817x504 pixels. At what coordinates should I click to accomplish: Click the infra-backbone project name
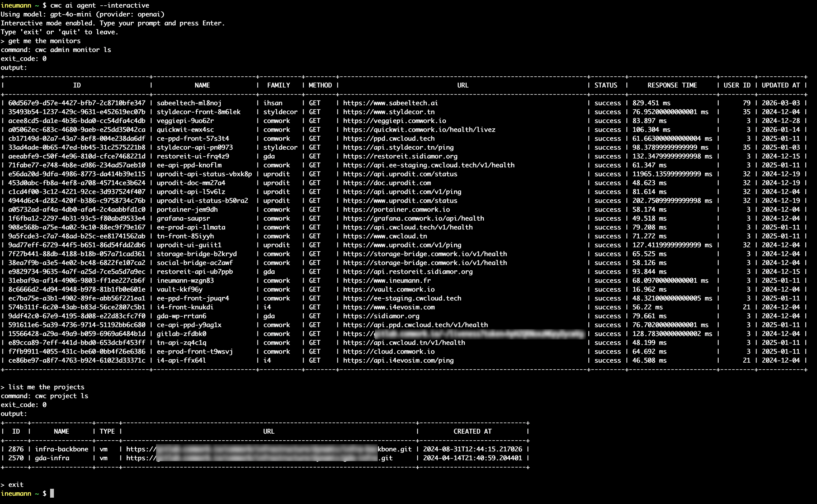click(x=62, y=449)
